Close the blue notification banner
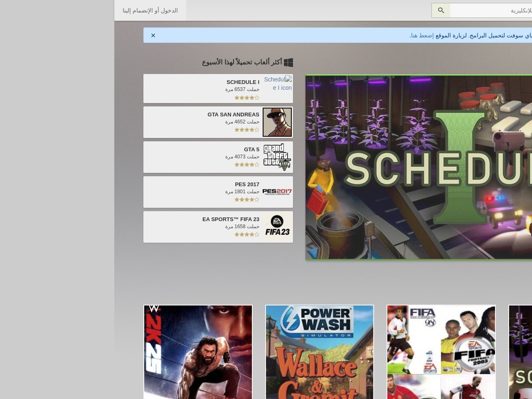 (x=153, y=35)
